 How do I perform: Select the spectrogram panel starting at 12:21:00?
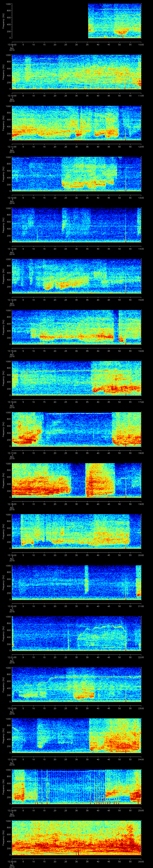point(77,633)
